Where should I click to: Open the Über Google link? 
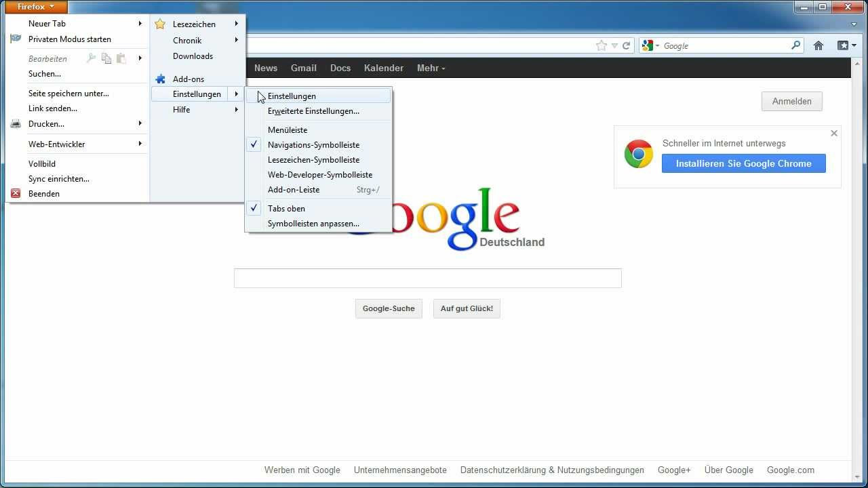[729, 470]
